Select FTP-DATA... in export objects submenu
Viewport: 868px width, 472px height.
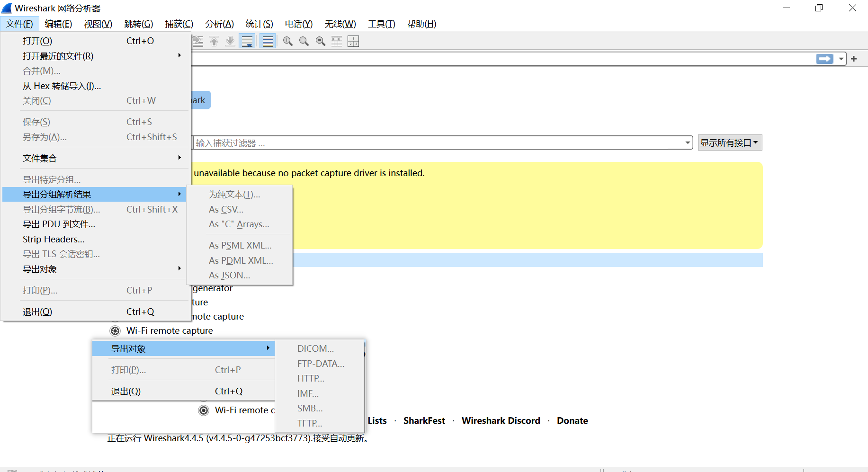coord(320,364)
